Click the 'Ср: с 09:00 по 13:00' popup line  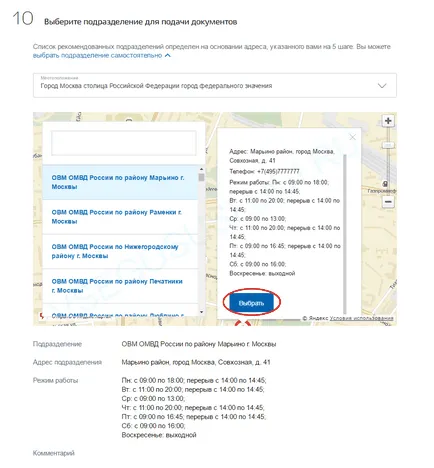click(258, 219)
